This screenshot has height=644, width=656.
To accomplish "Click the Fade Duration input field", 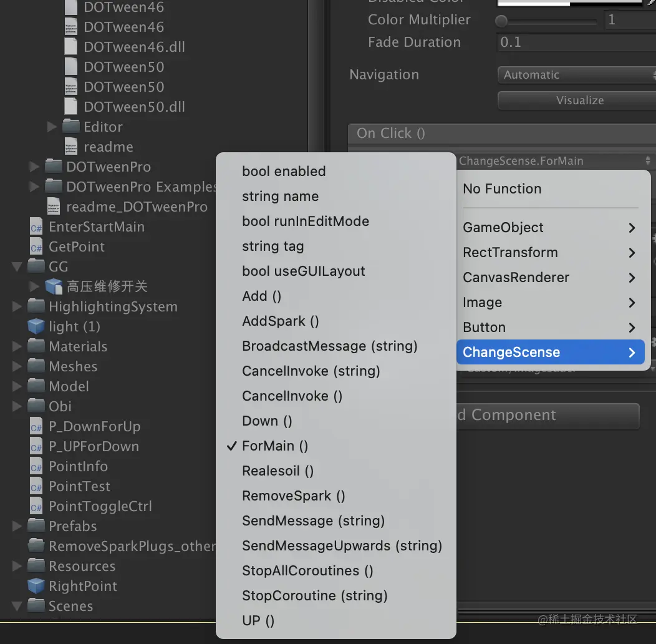I will 577,42.
